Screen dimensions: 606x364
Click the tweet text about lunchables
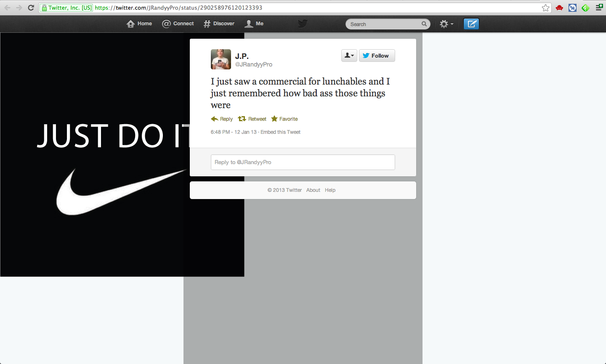(x=300, y=93)
